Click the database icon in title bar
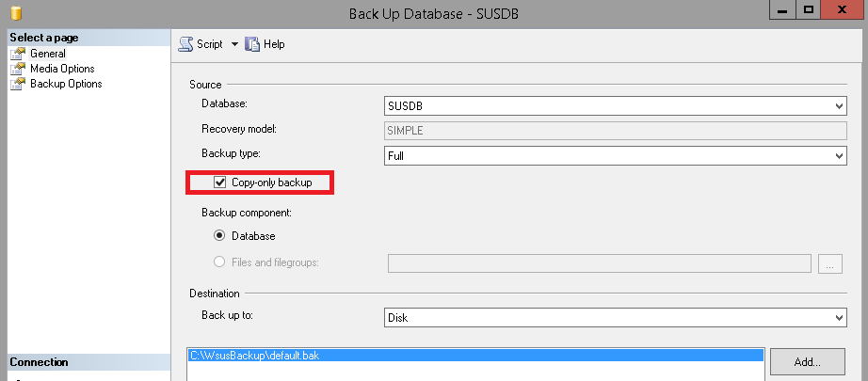The height and width of the screenshot is (381, 868). (x=15, y=13)
